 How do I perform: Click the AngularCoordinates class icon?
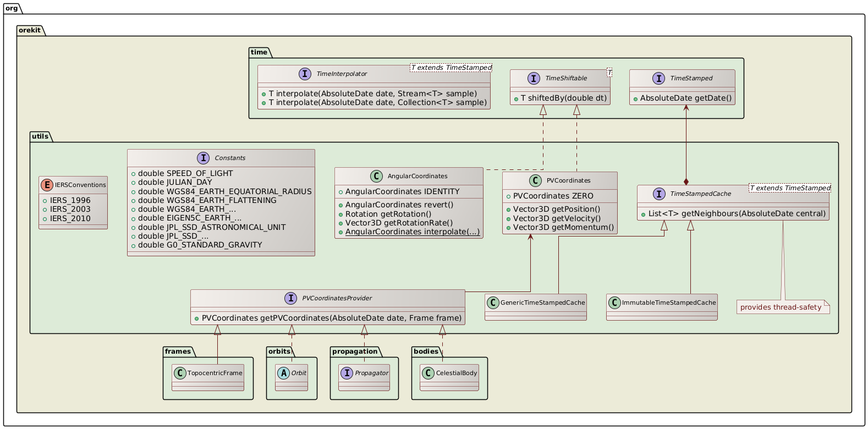[377, 176]
